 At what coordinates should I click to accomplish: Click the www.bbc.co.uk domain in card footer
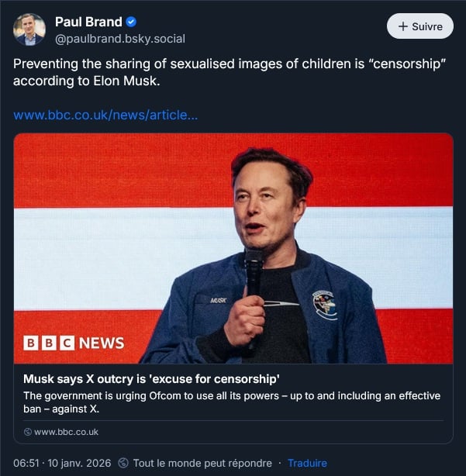66,432
